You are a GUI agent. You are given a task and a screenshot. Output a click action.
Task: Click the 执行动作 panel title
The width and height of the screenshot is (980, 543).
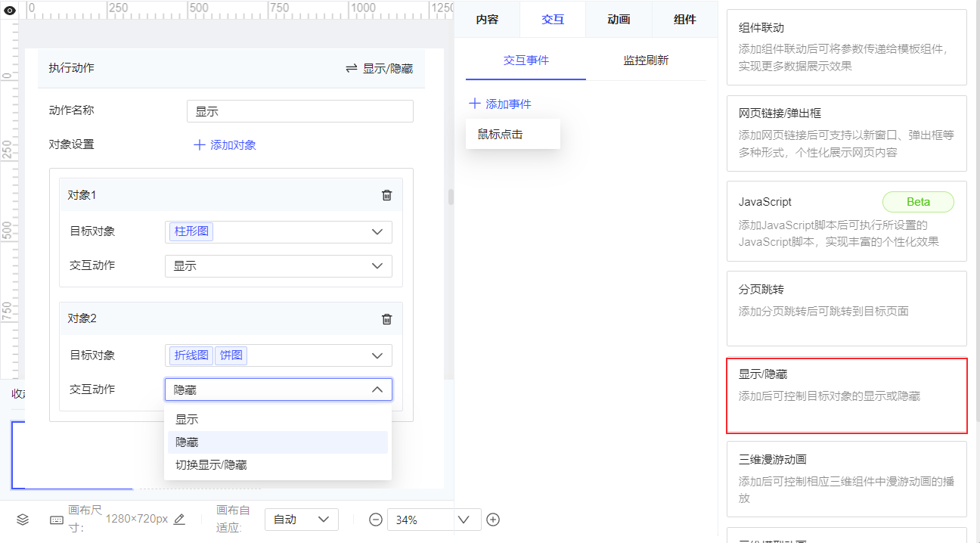pos(71,68)
